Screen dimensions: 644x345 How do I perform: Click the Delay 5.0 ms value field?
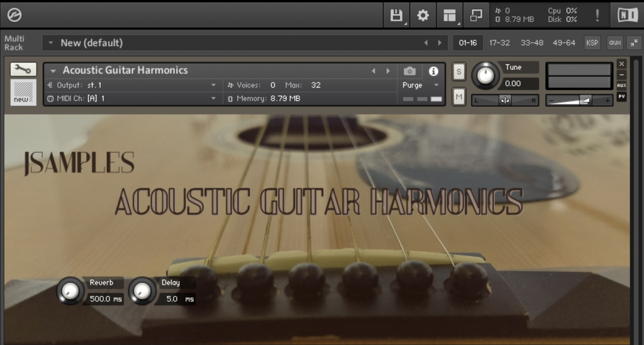(x=178, y=299)
